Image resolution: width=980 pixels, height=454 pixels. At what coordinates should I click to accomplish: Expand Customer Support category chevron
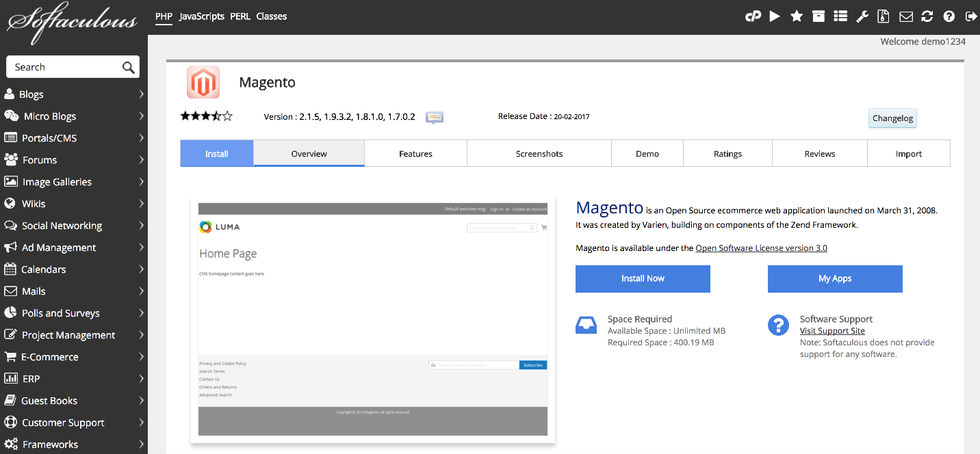point(141,423)
